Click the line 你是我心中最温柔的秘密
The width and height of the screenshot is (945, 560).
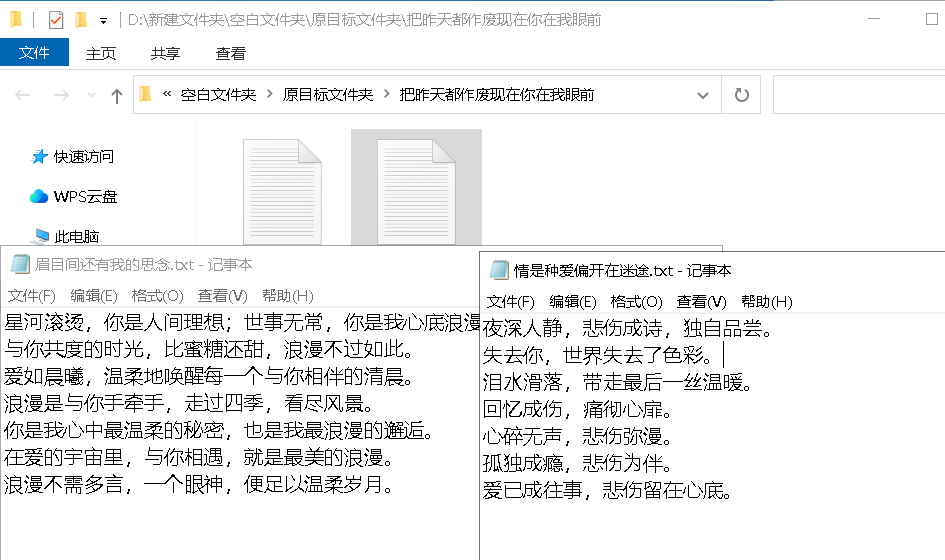[218, 430]
